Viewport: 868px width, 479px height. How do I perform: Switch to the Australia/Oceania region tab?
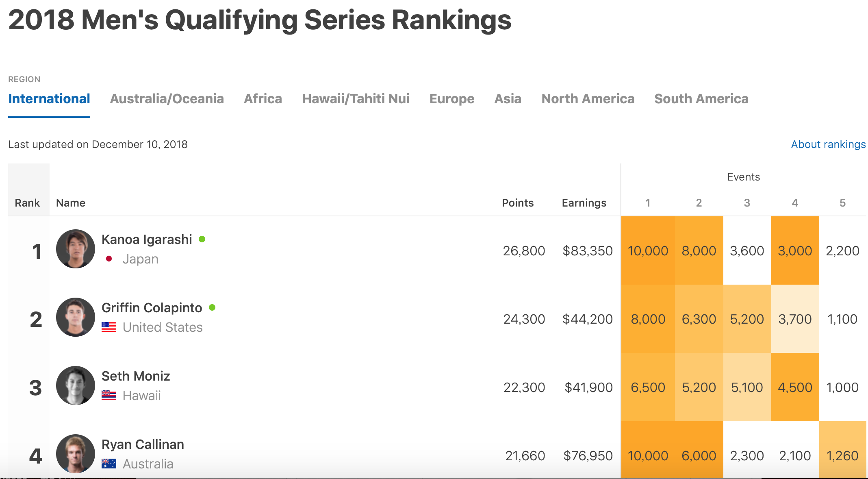click(167, 99)
